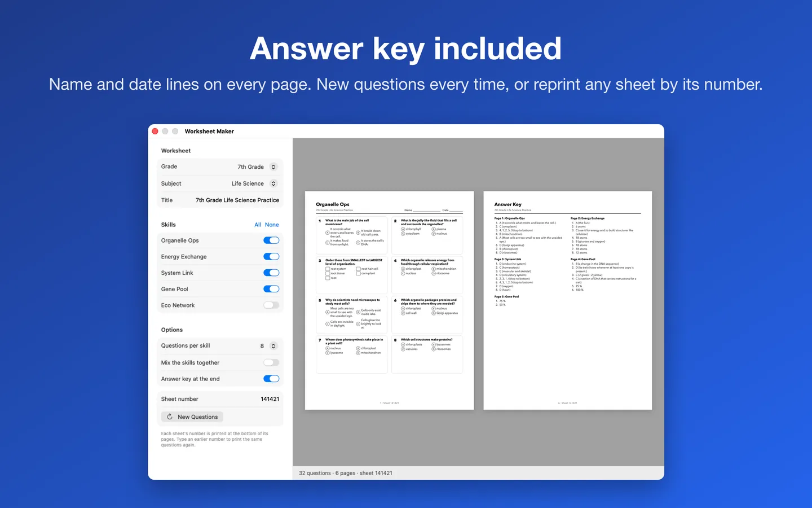Click the Worksheet section heading
This screenshot has width=812, height=508.
click(x=176, y=151)
